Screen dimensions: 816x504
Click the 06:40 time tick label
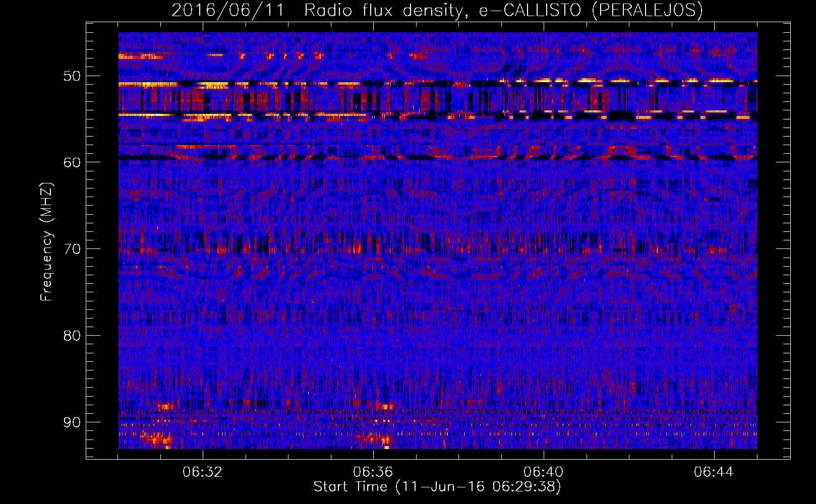click(x=544, y=472)
